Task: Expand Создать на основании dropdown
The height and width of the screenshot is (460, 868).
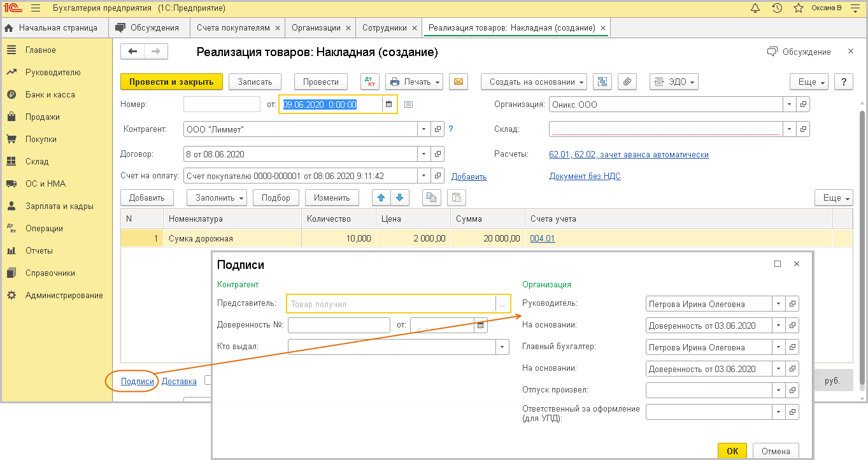Action: click(534, 82)
